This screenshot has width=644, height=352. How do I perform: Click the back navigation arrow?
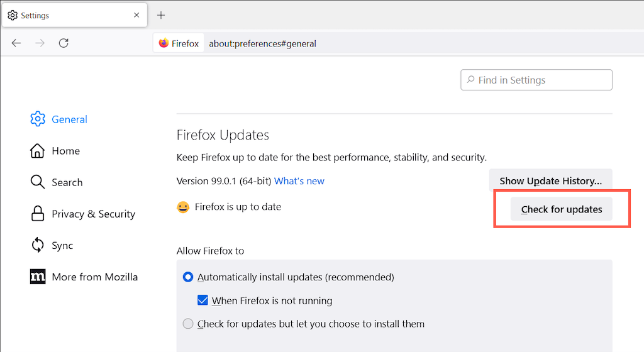(x=16, y=43)
